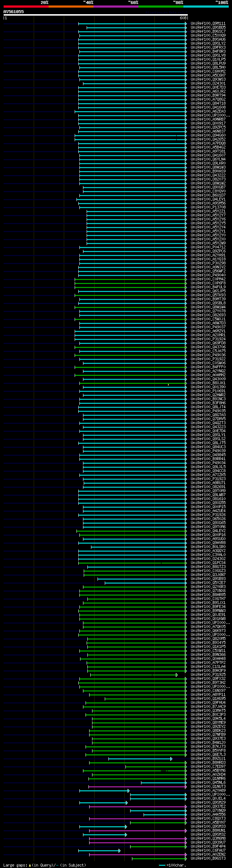Select the UniRef100_B4FUL9 hit label
This screenshot has height=868, width=232.
point(208,287)
